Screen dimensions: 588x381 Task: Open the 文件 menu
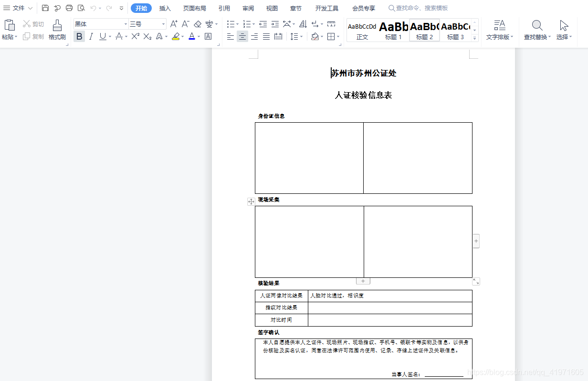(17, 8)
